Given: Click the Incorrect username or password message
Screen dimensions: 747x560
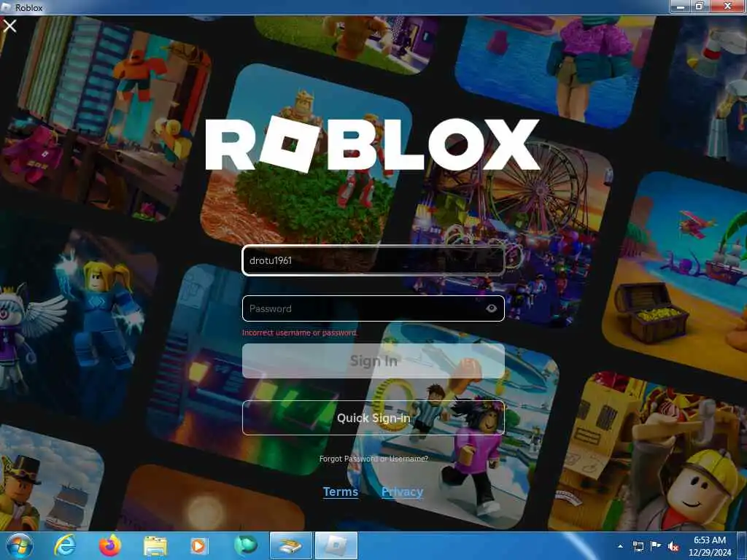Looking at the screenshot, I should [299, 332].
